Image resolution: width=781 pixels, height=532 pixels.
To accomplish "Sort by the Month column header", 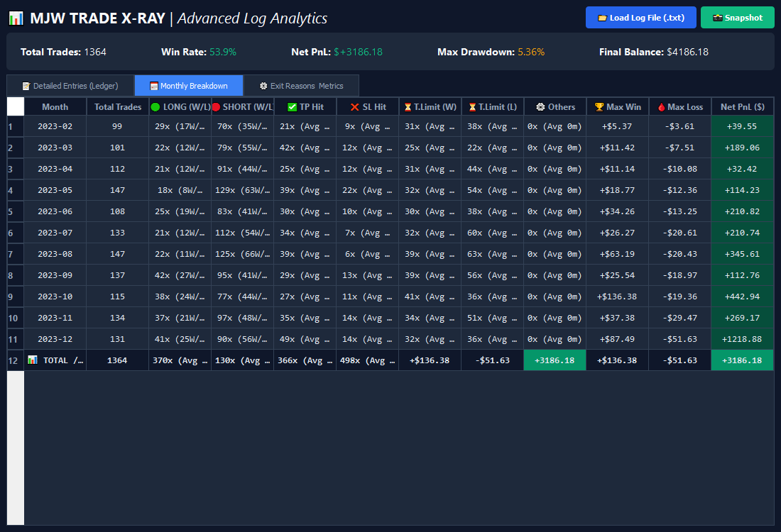I will (55, 106).
